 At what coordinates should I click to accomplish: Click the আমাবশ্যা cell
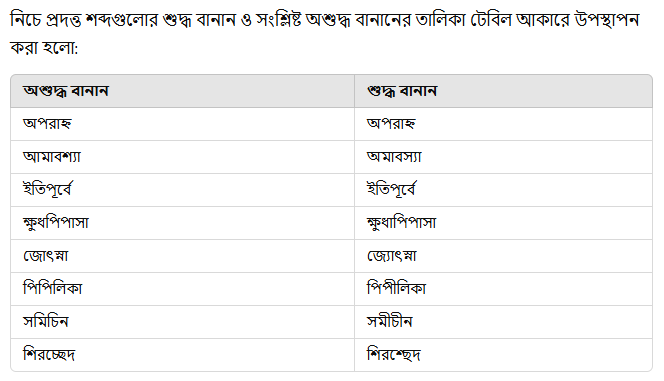pos(183,157)
